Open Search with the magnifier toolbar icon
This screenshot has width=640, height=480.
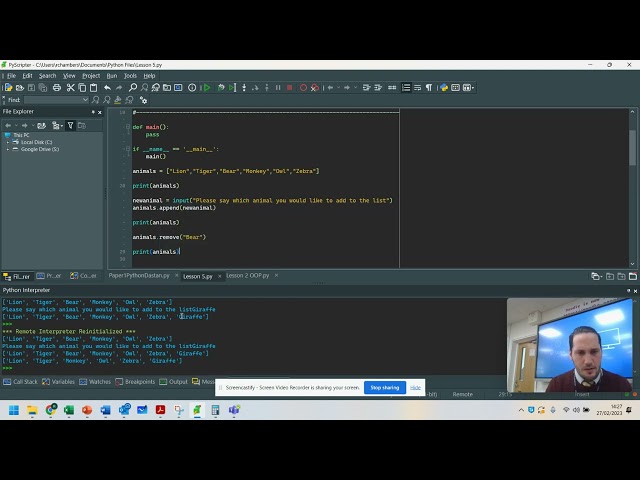pos(133,88)
